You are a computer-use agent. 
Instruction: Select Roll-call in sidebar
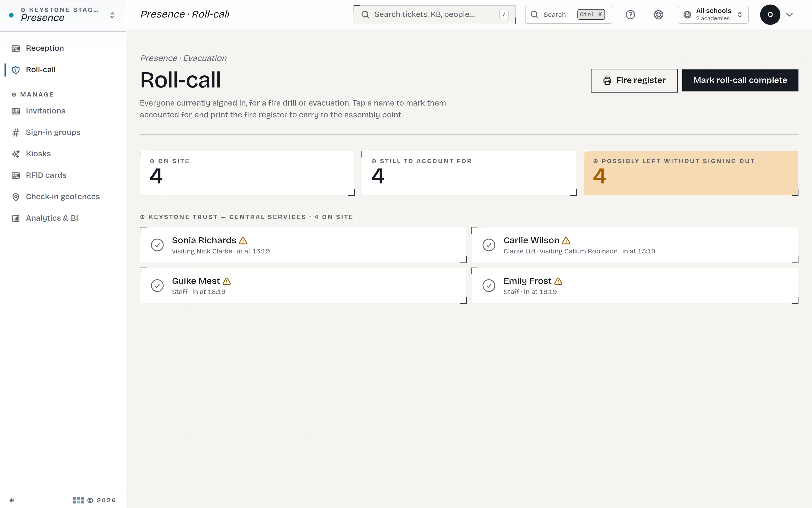click(x=63, y=70)
